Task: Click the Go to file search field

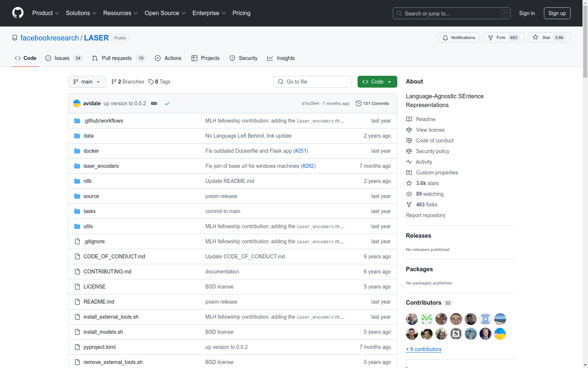Action: (312, 82)
